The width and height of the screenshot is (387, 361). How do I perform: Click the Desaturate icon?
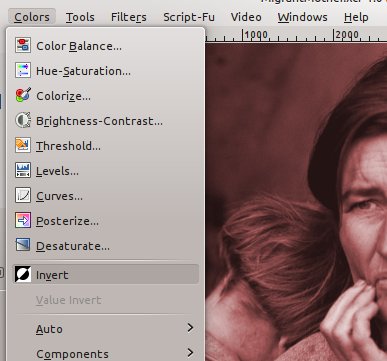[23, 245]
